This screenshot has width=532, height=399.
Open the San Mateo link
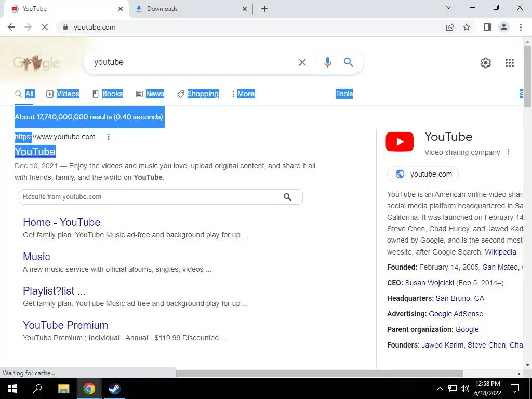pyautogui.click(x=500, y=267)
